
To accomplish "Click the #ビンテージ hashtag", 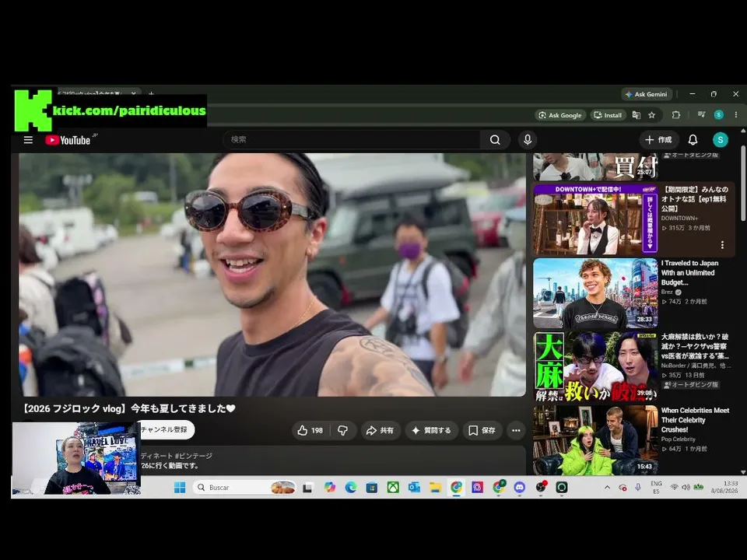I will tap(194, 456).
